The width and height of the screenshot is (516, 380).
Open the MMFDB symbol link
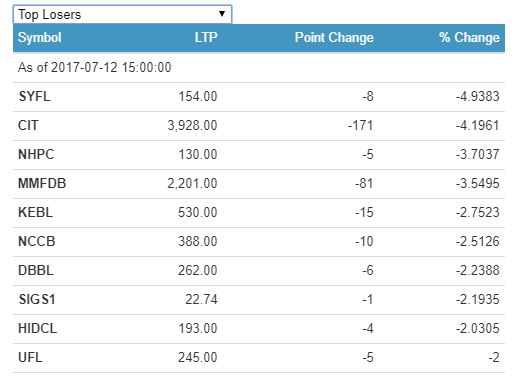(x=42, y=184)
